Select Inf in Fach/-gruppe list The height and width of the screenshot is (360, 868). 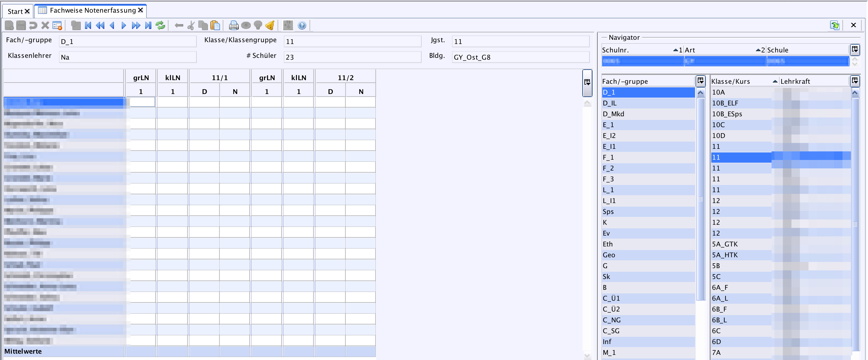[x=648, y=342]
